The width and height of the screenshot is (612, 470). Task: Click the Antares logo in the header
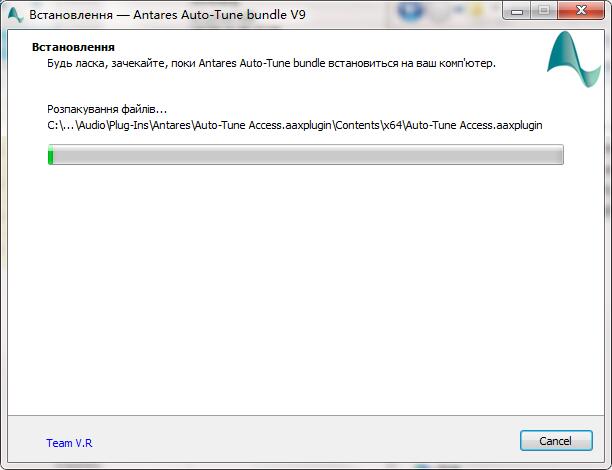pyautogui.click(x=574, y=59)
